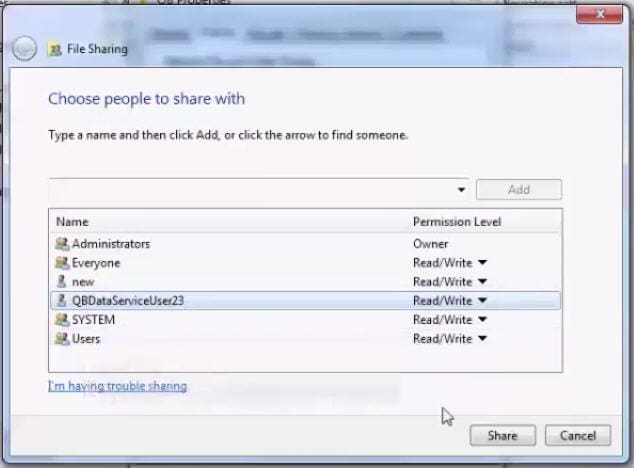Viewport: 634px width, 468px height.
Task: Select the 'new' user icon
Action: 61,282
